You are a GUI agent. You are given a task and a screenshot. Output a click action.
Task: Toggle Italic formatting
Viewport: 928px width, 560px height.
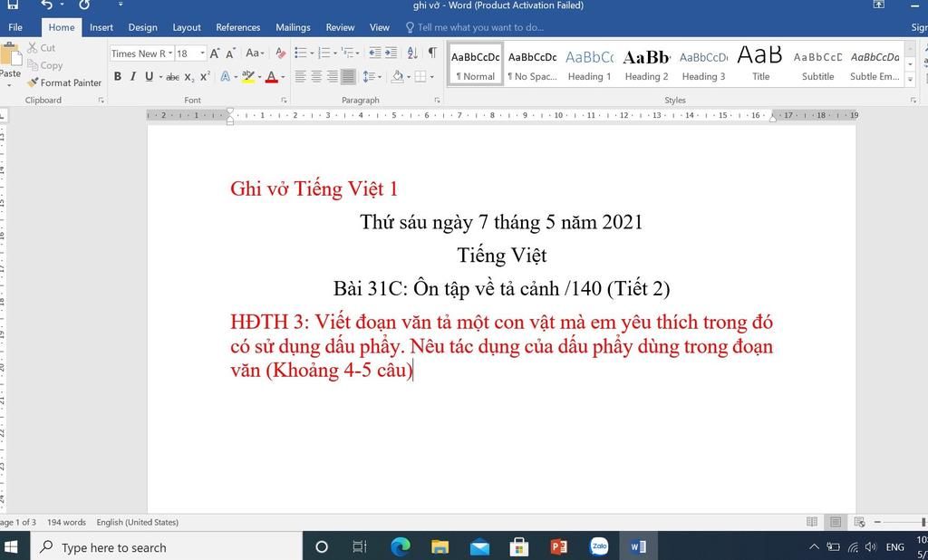pyautogui.click(x=132, y=76)
